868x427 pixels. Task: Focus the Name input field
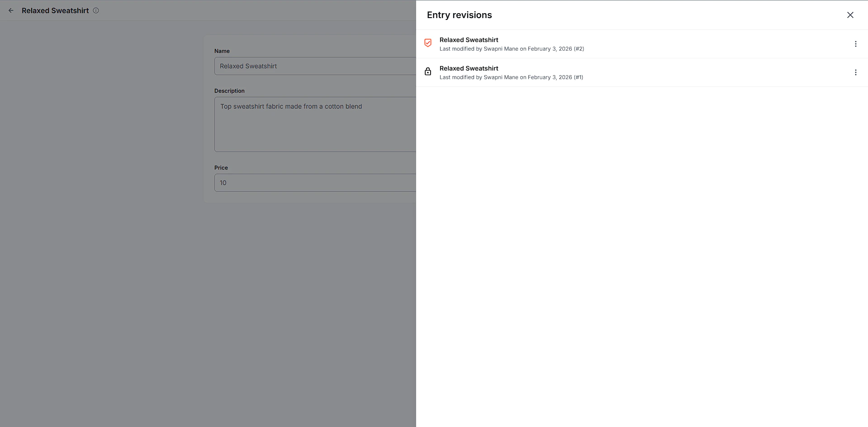[315, 66]
